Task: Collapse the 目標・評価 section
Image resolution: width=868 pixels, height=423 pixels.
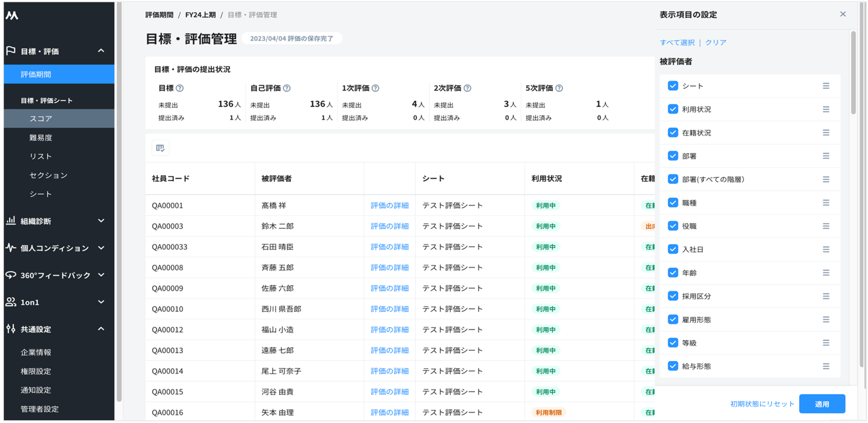Action: (x=101, y=51)
